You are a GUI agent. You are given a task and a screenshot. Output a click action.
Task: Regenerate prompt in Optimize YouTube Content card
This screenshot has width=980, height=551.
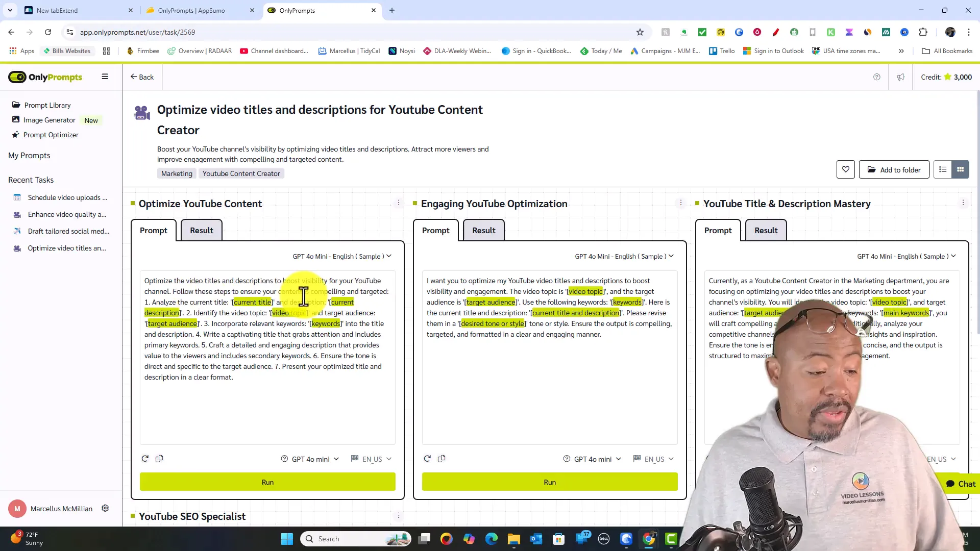(145, 459)
